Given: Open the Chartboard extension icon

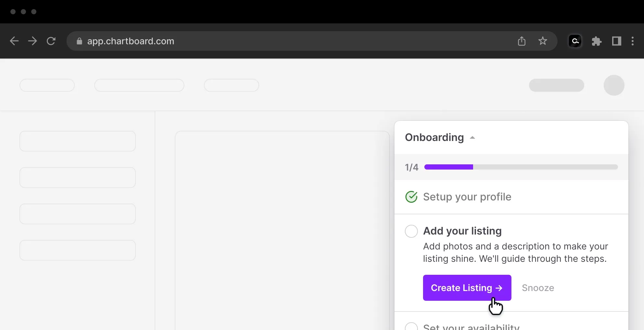Looking at the screenshot, I should click(575, 41).
